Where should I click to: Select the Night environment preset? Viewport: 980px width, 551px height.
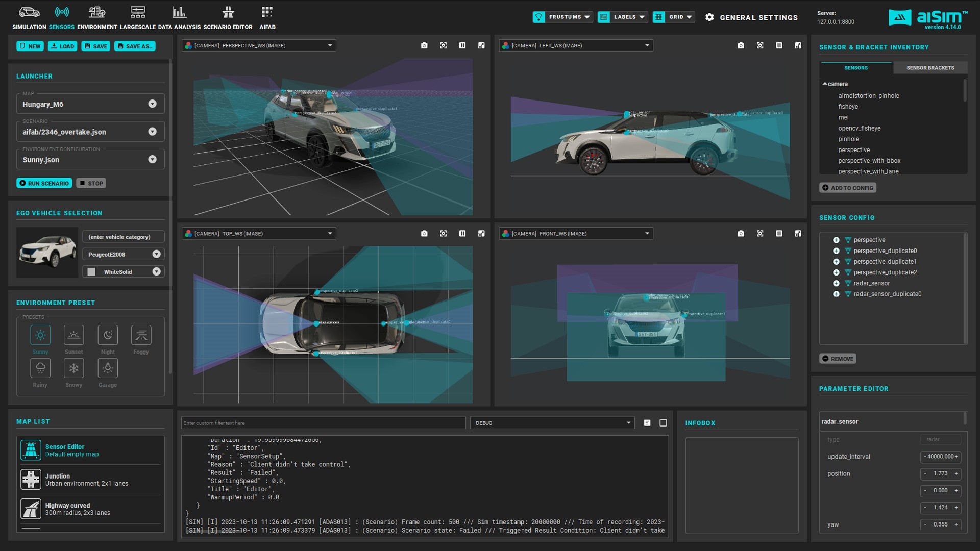click(108, 336)
